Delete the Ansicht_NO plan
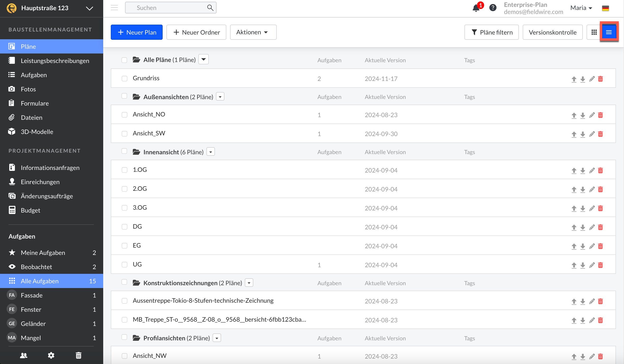The image size is (624, 364). [600, 115]
